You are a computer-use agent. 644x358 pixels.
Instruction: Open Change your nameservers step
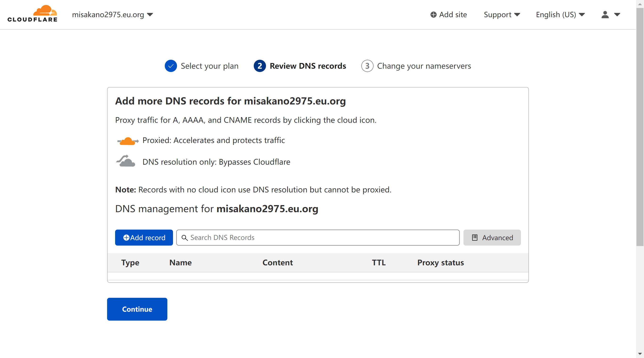coord(424,66)
